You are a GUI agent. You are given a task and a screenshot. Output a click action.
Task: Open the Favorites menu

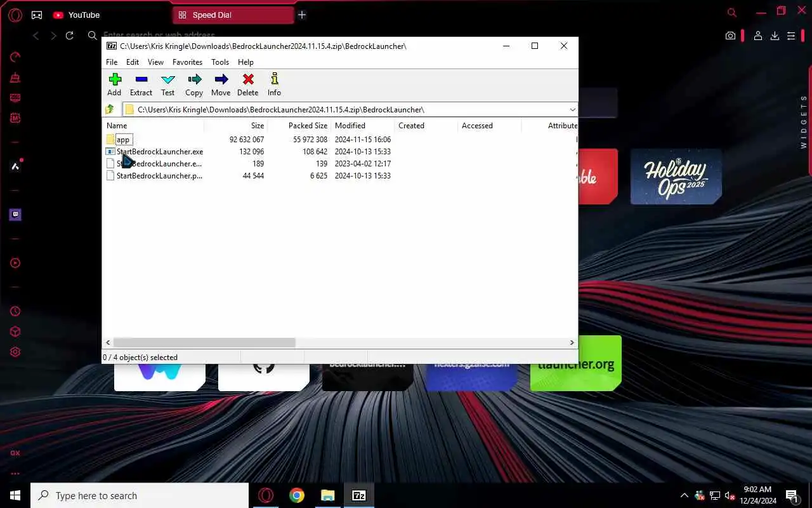187,62
